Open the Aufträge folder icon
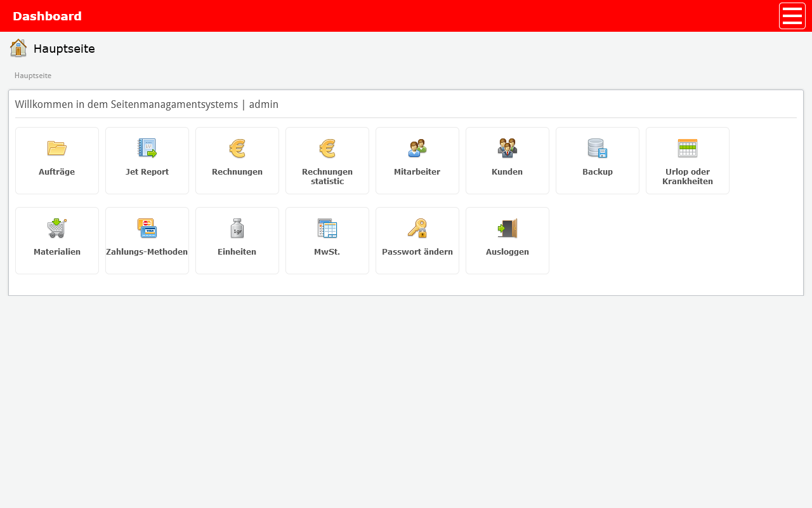812x508 pixels. [x=57, y=148]
